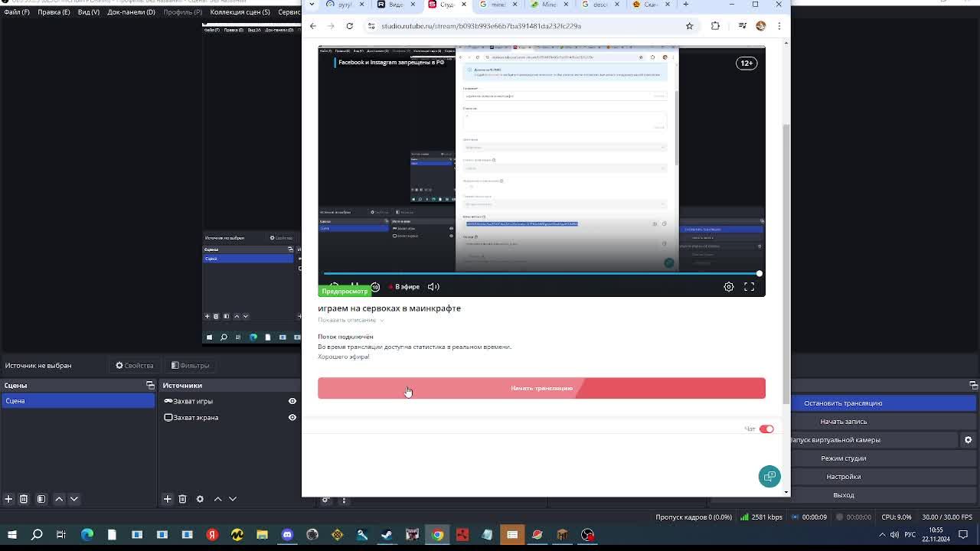Open the Файл menu in OBS
The height and width of the screenshot is (551, 980).
[x=16, y=12]
